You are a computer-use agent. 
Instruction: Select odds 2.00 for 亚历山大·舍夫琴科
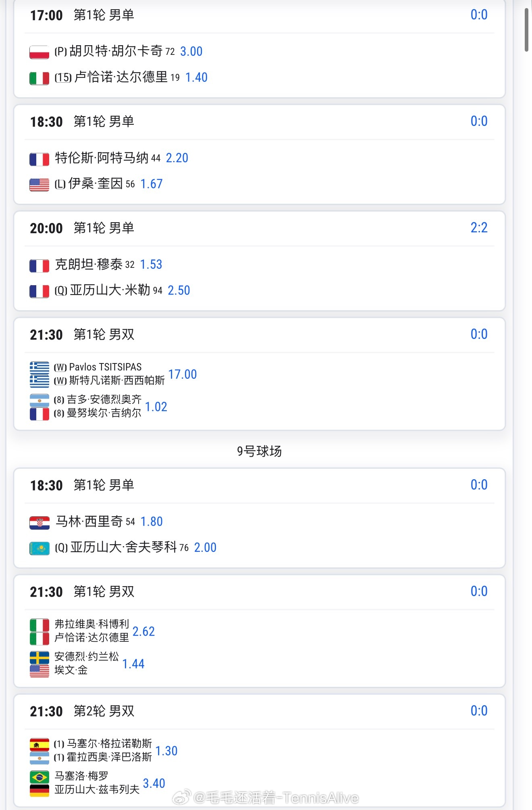pyautogui.click(x=205, y=547)
